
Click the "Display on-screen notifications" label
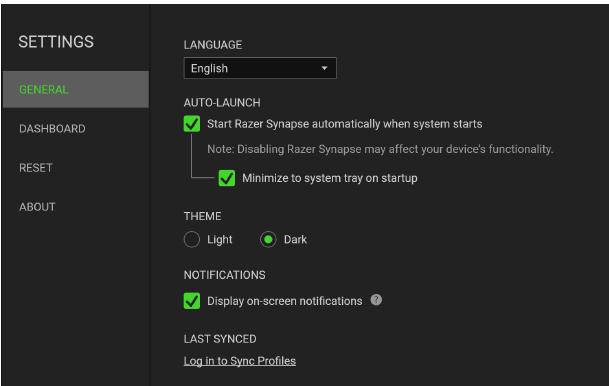[x=285, y=301]
